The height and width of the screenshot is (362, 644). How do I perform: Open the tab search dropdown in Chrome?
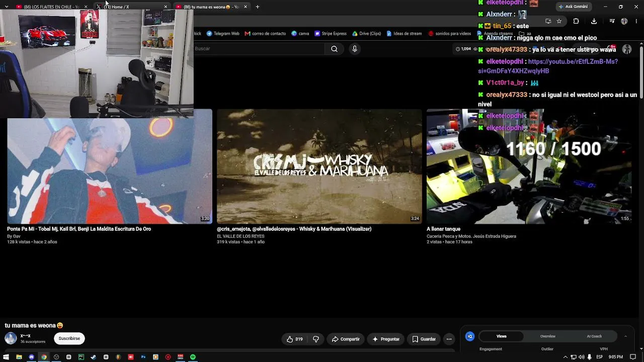[x=7, y=7]
